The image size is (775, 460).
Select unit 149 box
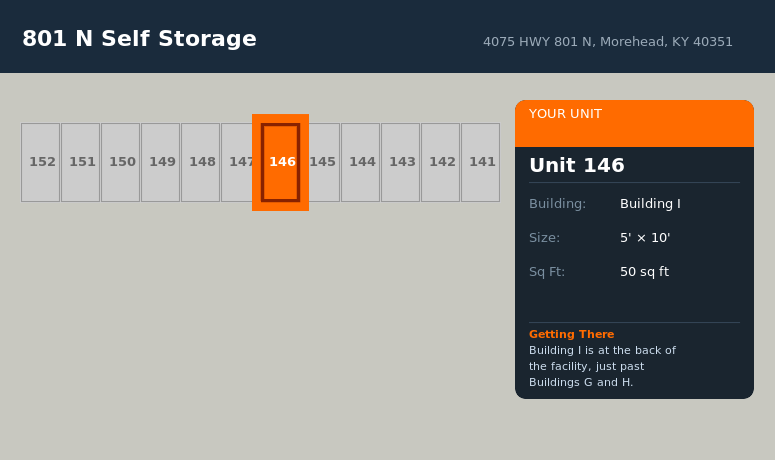click(x=161, y=162)
